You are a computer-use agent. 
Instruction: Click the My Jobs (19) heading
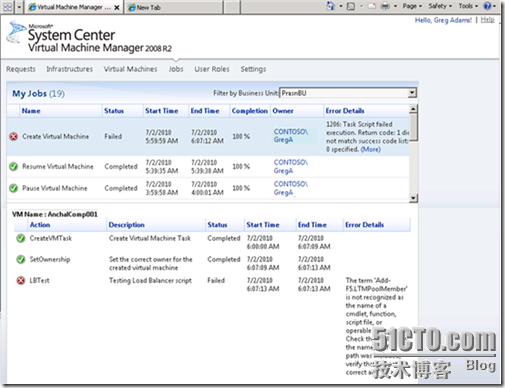point(38,94)
